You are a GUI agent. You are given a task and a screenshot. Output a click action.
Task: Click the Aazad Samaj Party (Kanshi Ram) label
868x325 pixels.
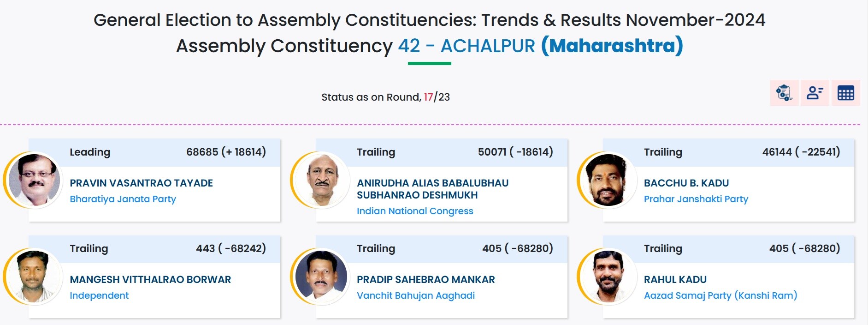[x=720, y=296]
